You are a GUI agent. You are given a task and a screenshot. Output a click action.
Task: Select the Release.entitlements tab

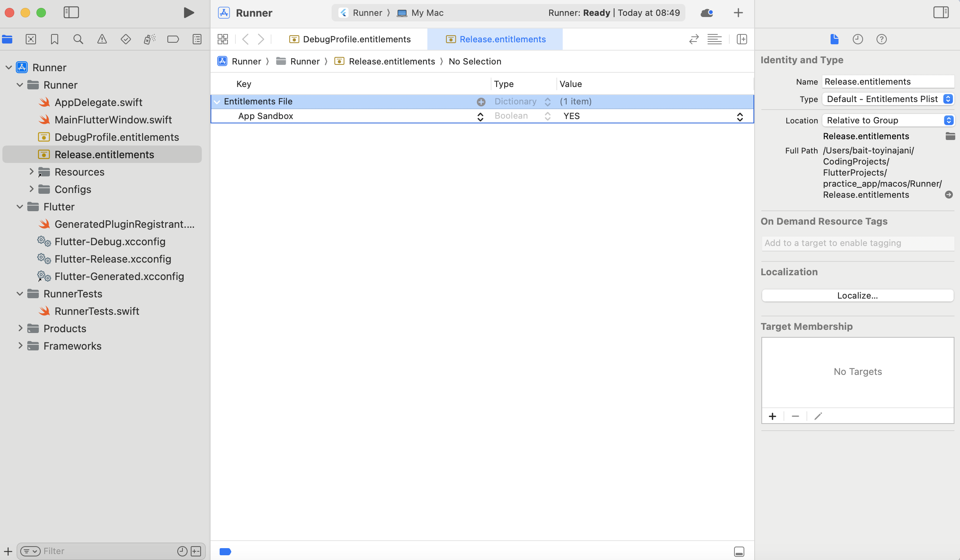click(495, 39)
